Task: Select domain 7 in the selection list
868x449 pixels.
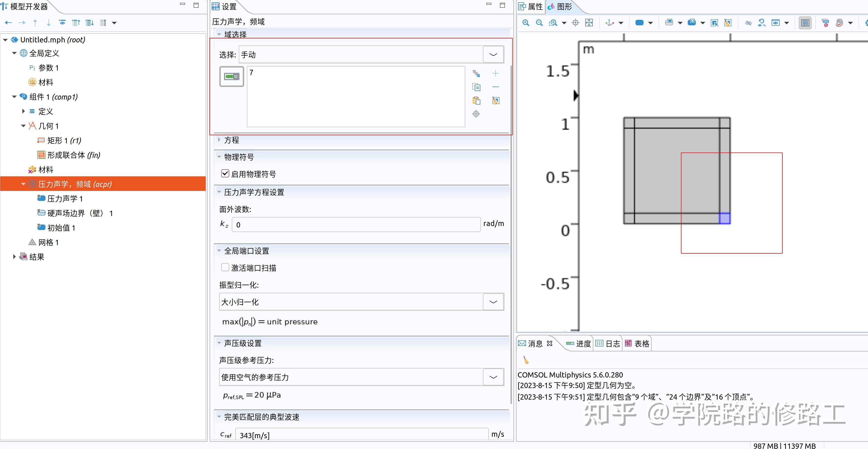Action: coord(251,72)
